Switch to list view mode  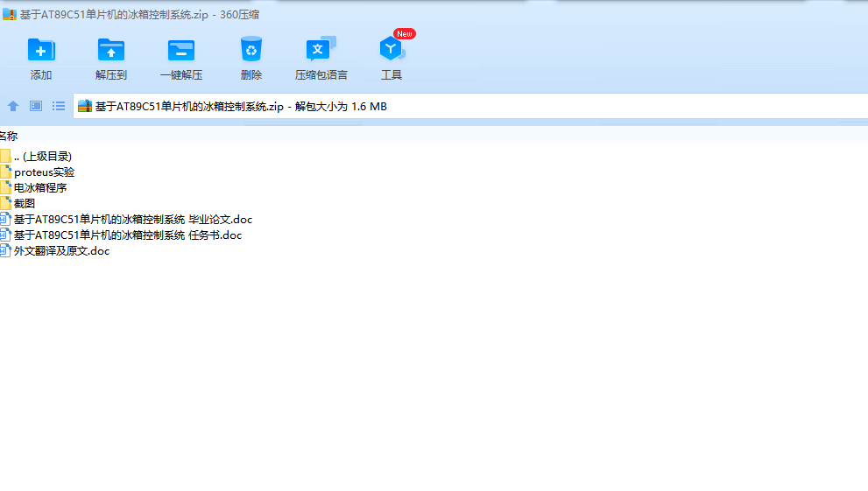[x=59, y=106]
